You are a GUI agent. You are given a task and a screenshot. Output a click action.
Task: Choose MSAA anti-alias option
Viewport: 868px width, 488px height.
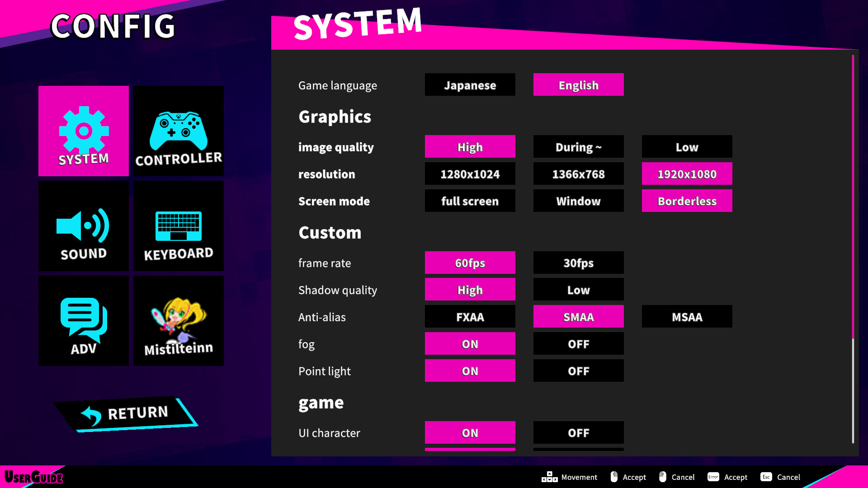click(687, 317)
